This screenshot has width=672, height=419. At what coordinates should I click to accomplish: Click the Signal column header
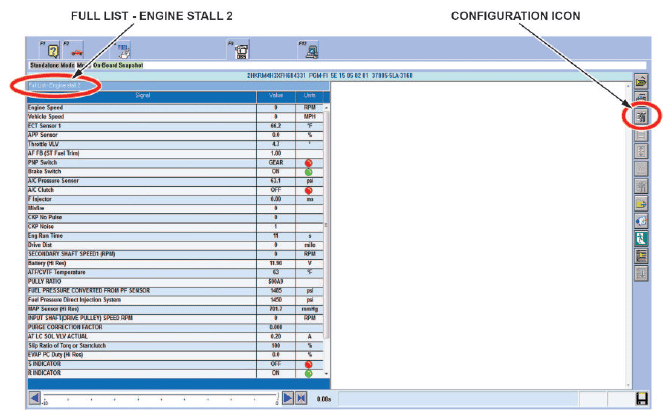click(x=142, y=96)
